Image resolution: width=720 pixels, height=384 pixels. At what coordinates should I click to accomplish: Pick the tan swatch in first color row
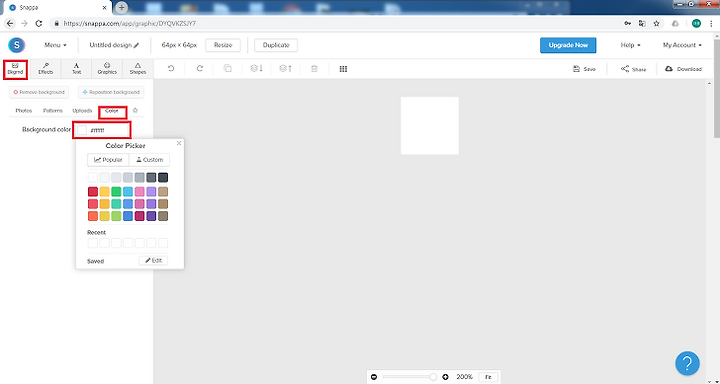click(x=163, y=192)
